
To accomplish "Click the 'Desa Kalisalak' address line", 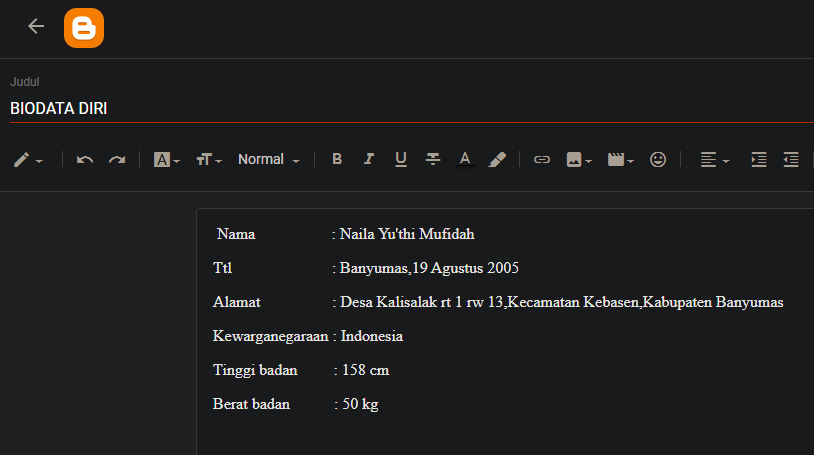I will tap(562, 302).
